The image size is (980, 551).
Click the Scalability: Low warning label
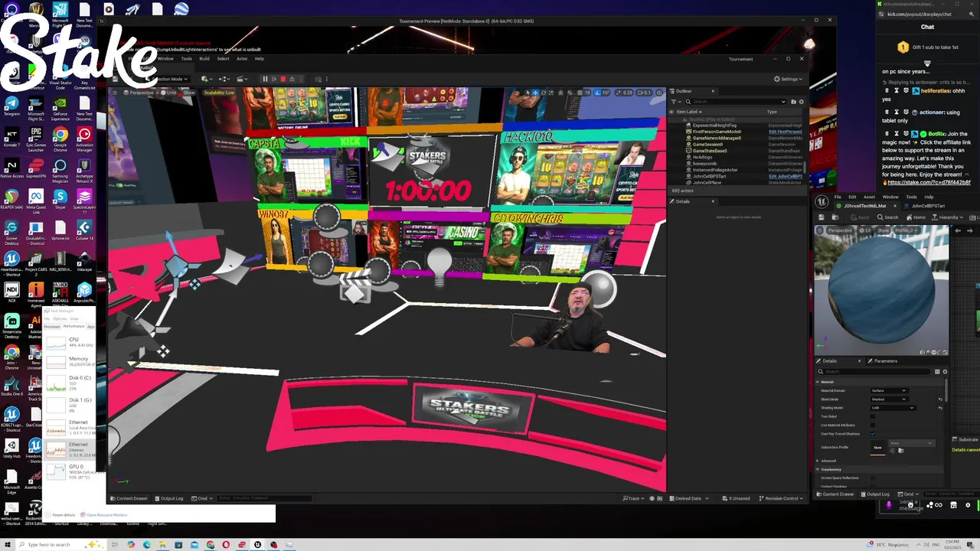coord(219,93)
